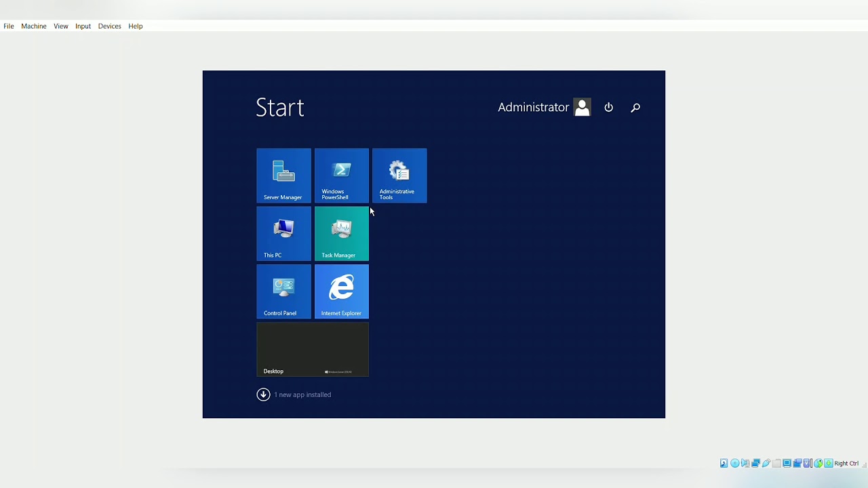Click the virtualization V status icon
868x488 pixels.
point(807,463)
